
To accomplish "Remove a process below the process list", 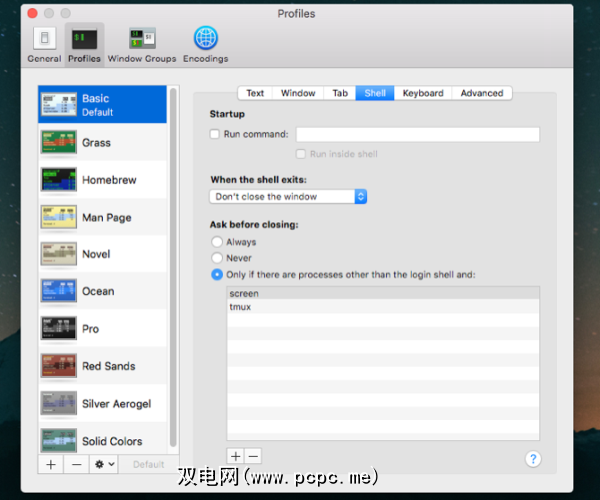I will (253, 456).
